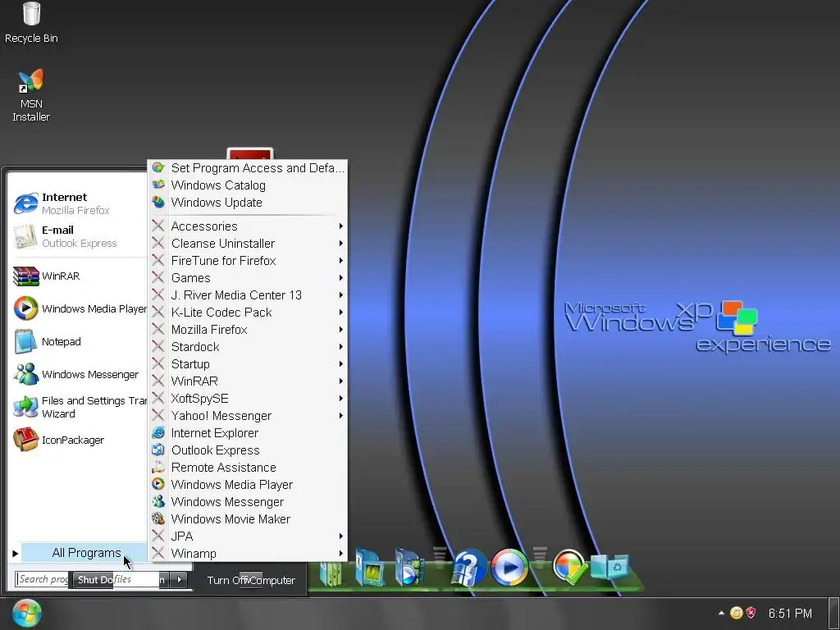Open the recycle folder dock icon

609,567
